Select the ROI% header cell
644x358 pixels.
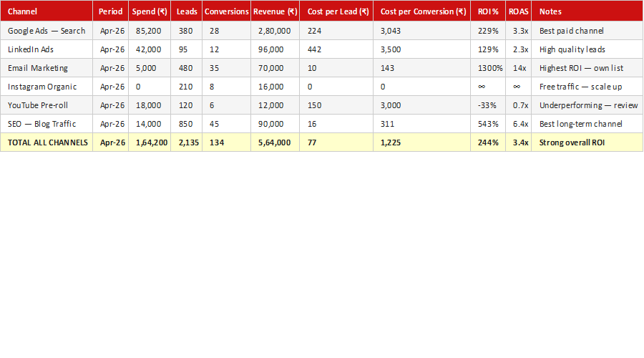pos(488,11)
